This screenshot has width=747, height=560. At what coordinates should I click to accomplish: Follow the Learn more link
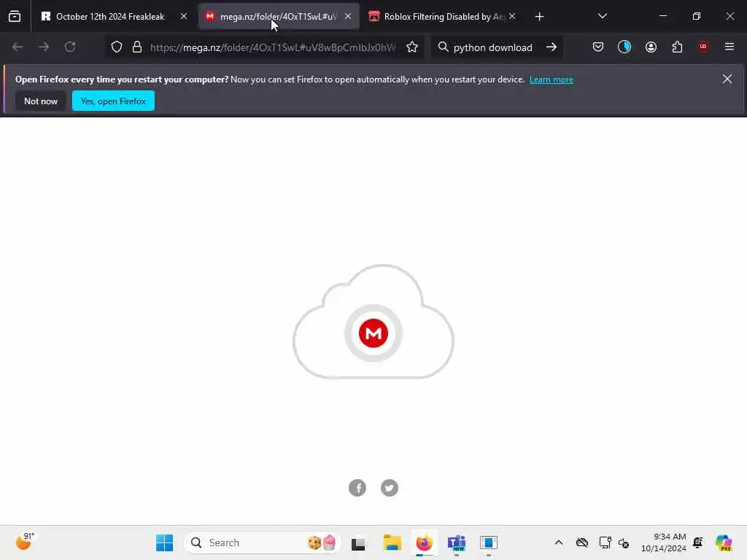[x=551, y=79]
